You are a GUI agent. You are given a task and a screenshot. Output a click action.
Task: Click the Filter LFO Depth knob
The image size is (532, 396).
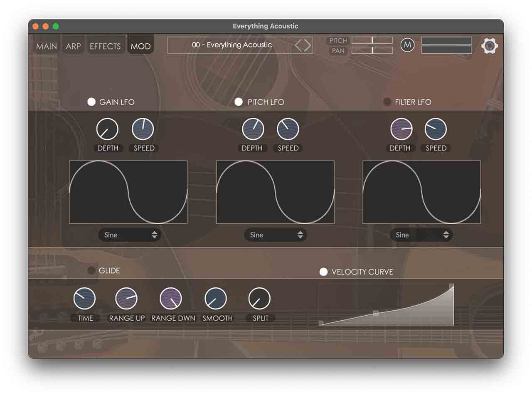(x=401, y=129)
